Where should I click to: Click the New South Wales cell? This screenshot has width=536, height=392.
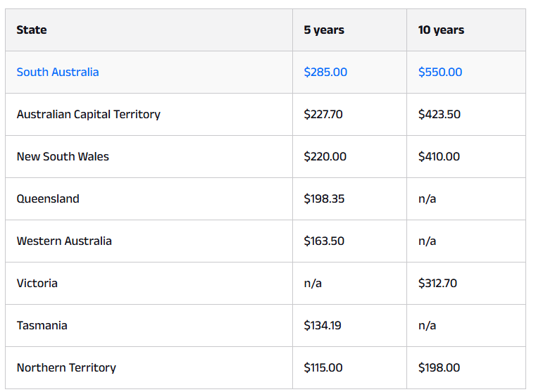(x=63, y=156)
